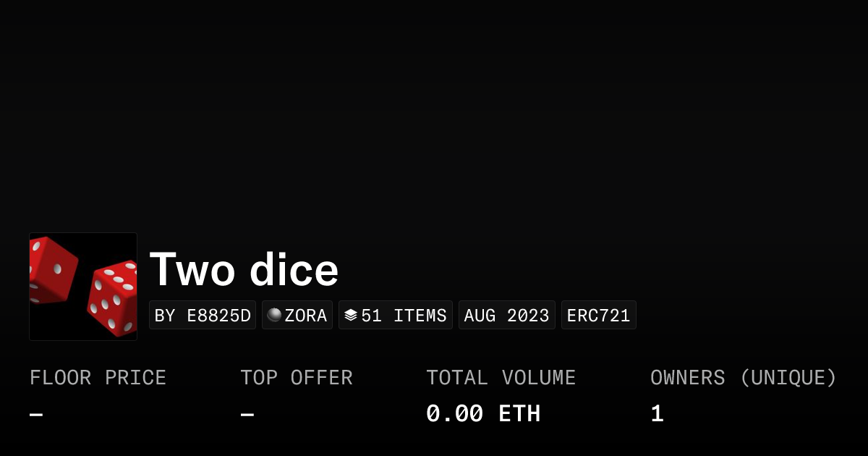Click the 0.00 ETH volume value

pos(483,413)
